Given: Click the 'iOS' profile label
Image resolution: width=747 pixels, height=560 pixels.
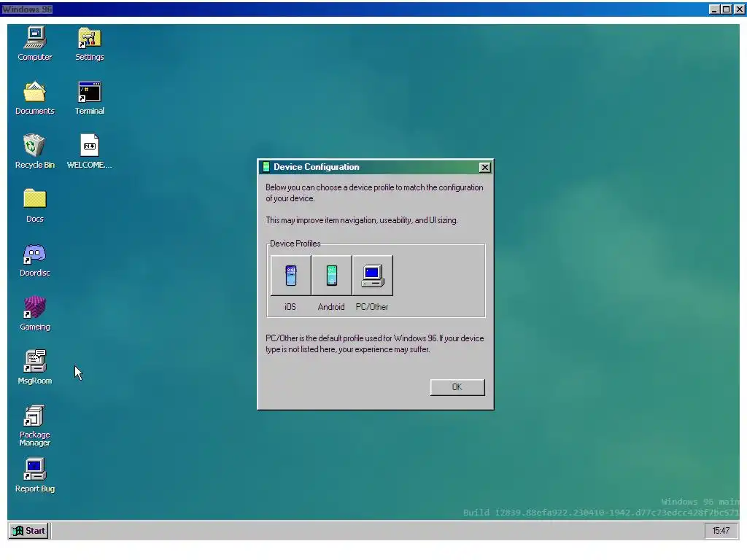Looking at the screenshot, I should click(x=290, y=307).
